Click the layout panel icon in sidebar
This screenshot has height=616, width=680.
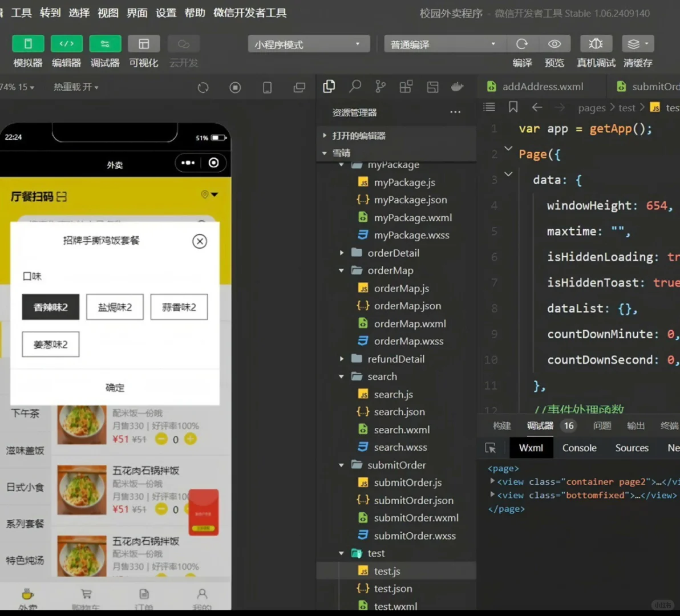click(432, 87)
